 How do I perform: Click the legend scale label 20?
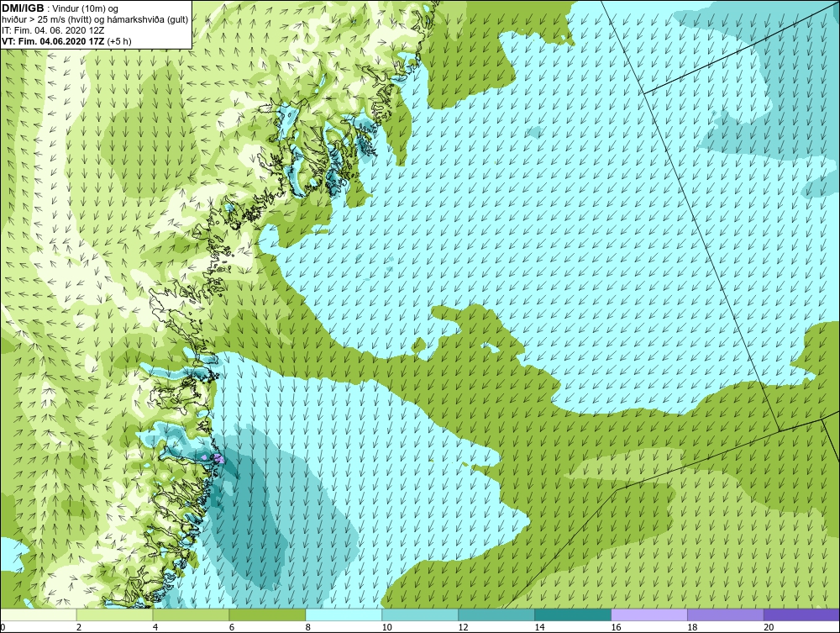pos(769,627)
